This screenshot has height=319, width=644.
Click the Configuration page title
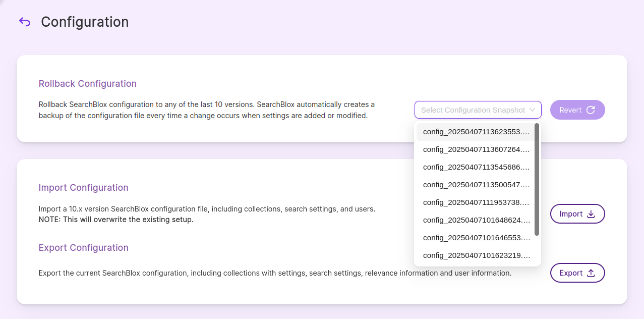click(x=85, y=22)
